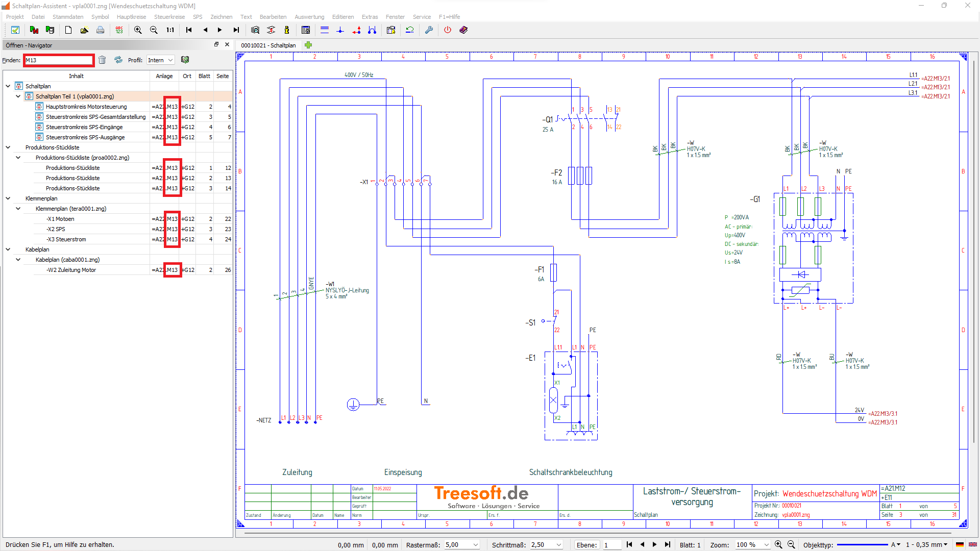
Task: Click the ABC 123 numbering icon
Action: (x=119, y=30)
